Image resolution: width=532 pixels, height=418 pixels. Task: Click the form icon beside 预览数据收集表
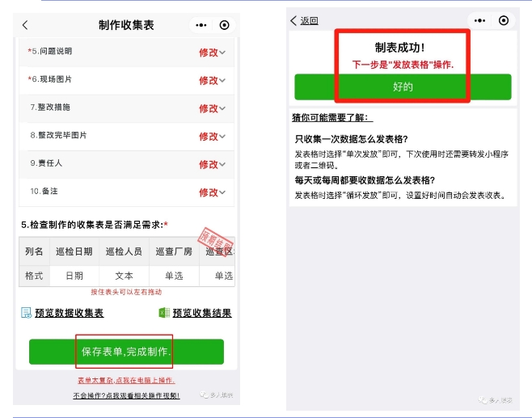pyautogui.click(x=26, y=312)
